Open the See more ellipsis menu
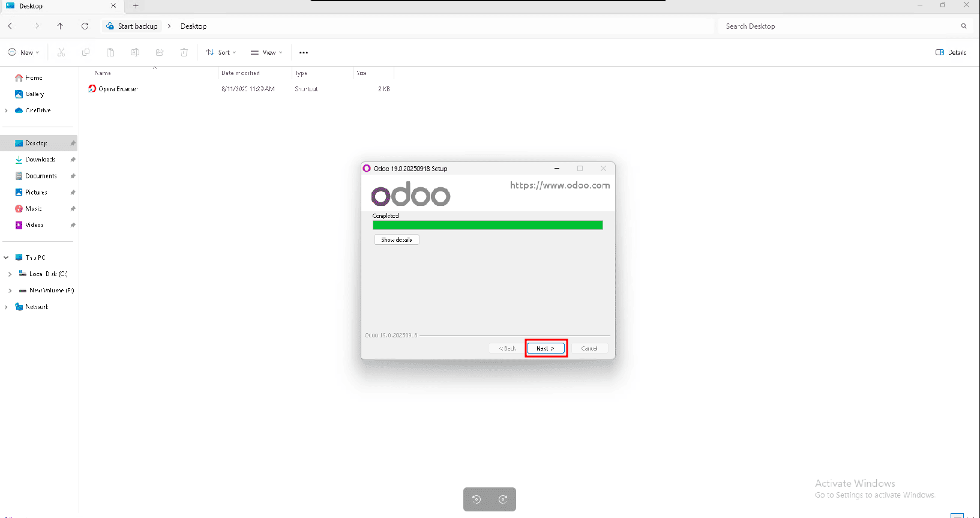 point(304,53)
